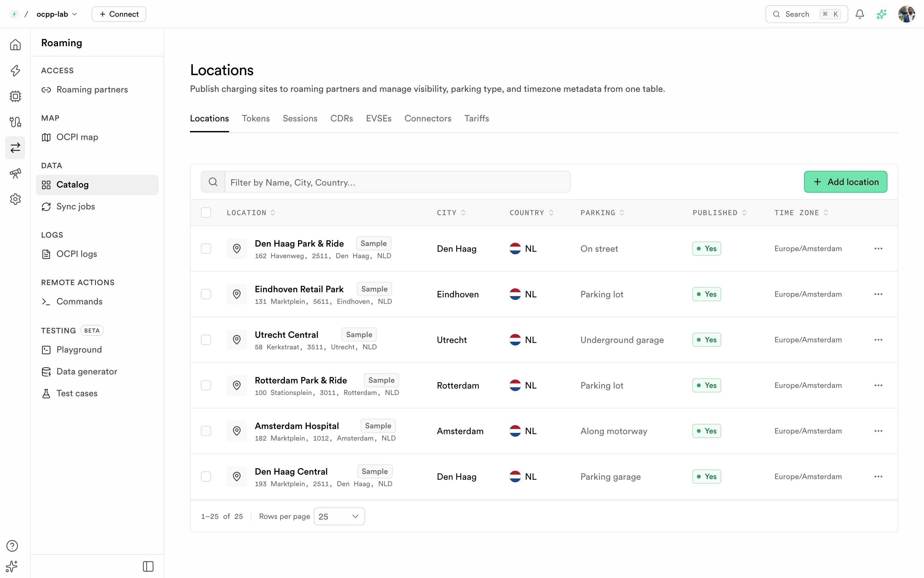Open the telescope icon in rail
The width and height of the screenshot is (924, 578).
click(x=15, y=173)
